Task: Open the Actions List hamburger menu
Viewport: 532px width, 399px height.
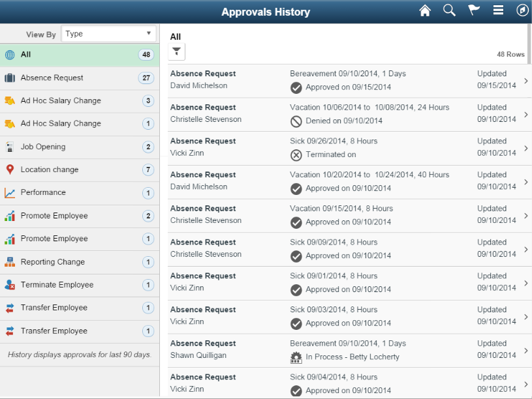Action: tap(497, 10)
